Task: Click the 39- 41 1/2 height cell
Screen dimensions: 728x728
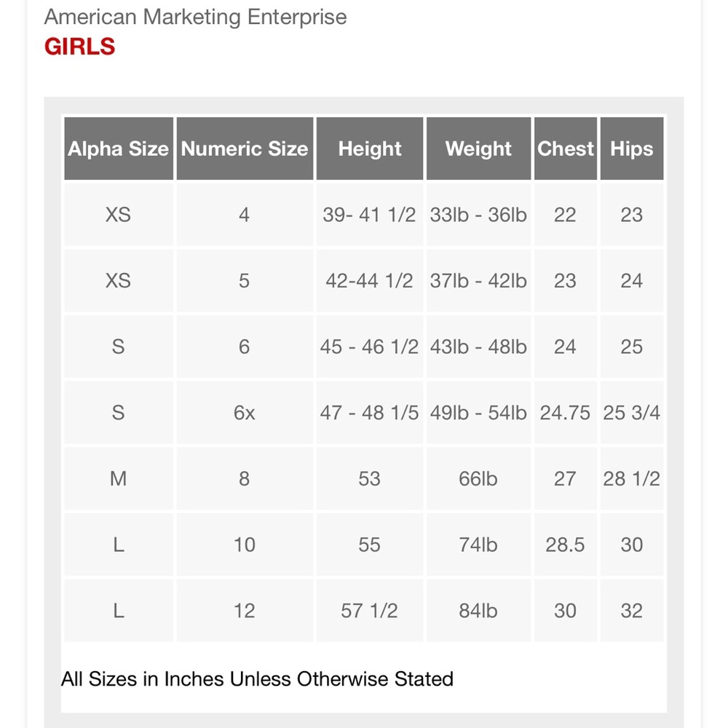Action: [x=370, y=215]
